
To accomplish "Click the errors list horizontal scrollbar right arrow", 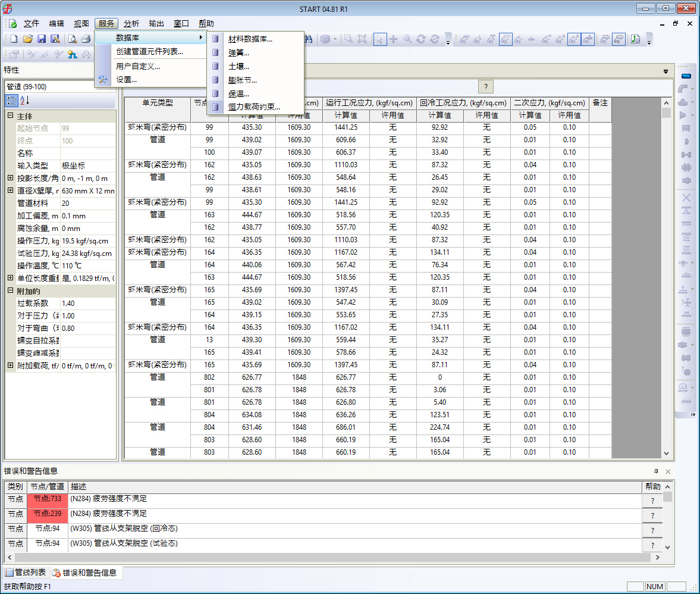I will 658,557.
